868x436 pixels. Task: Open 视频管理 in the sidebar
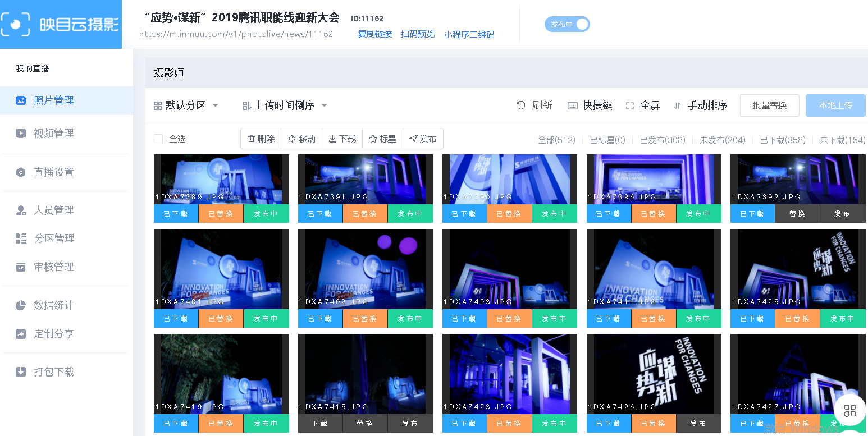[53, 134]
